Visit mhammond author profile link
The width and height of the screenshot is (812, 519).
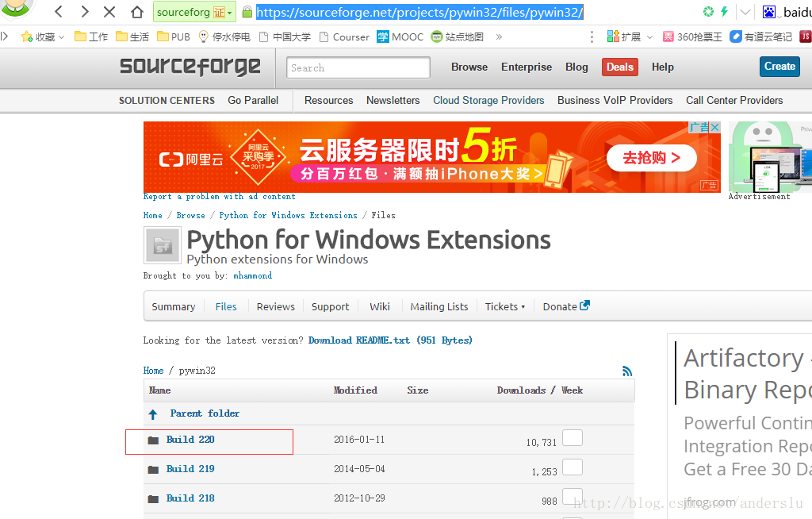pyautogui.click(x=252, y=276)
